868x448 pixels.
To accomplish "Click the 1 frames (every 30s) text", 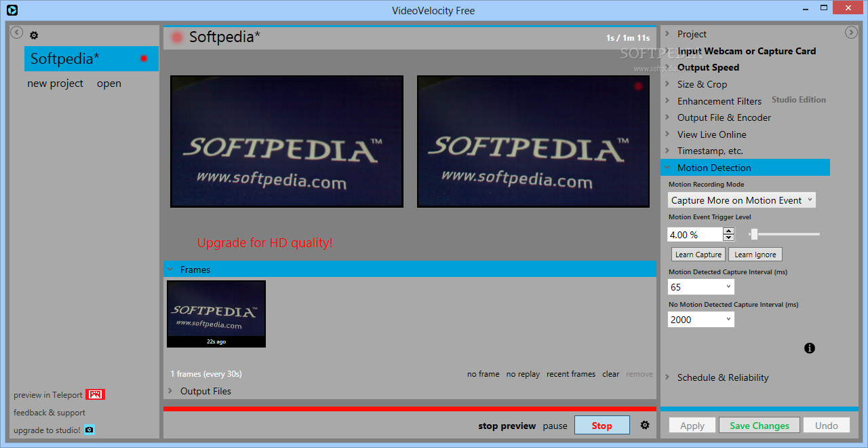I will (x=206, y=374).
